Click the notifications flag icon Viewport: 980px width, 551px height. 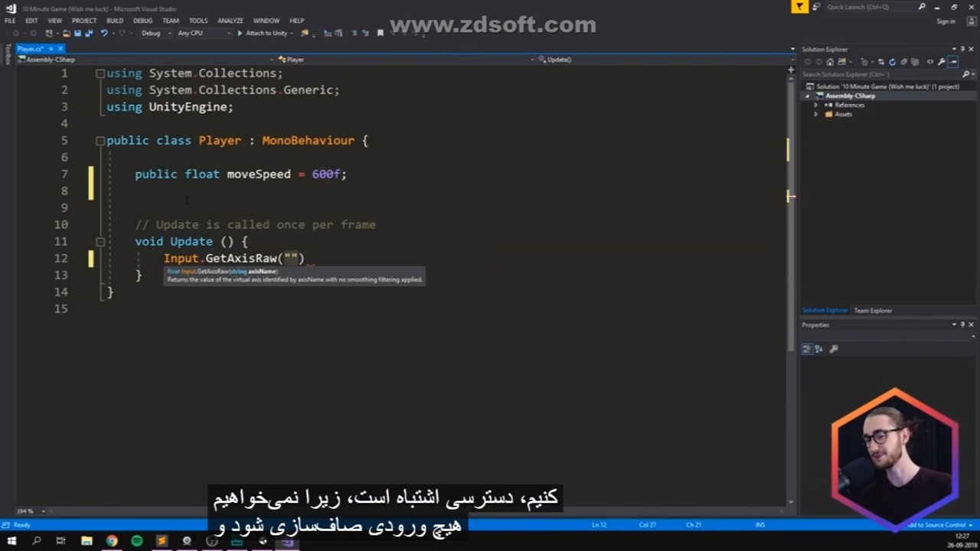(799, 7)
